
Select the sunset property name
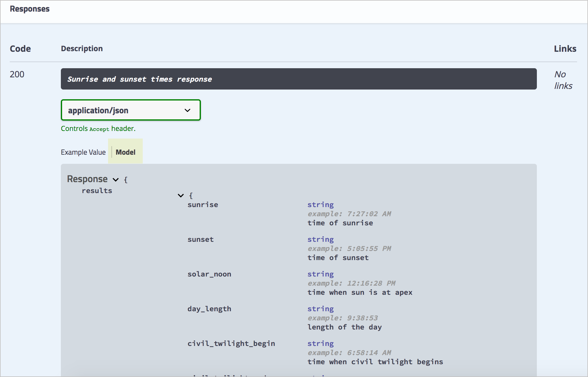[200, 239]
